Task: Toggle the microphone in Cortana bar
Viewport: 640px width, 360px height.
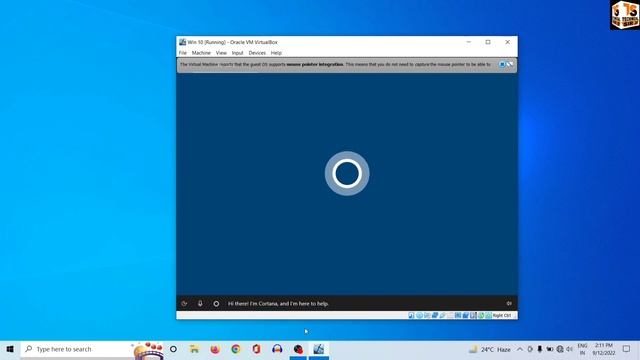Action: click(200, 304)
